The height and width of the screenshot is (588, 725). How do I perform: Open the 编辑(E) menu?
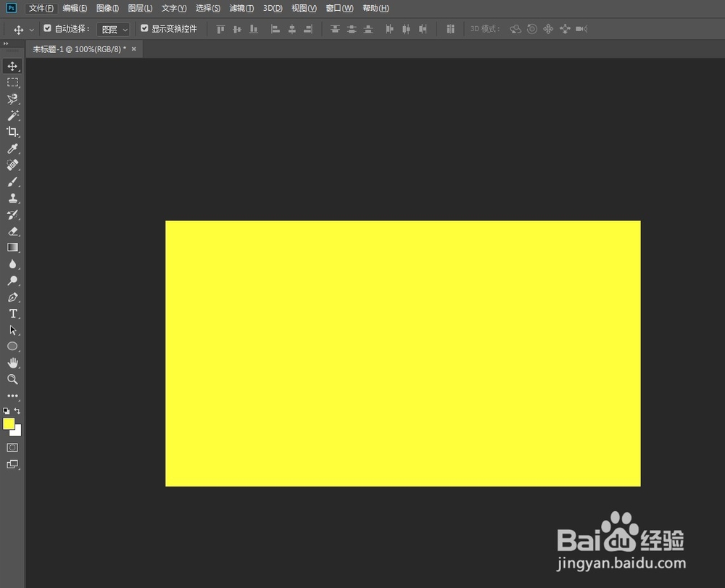(75, 8)
